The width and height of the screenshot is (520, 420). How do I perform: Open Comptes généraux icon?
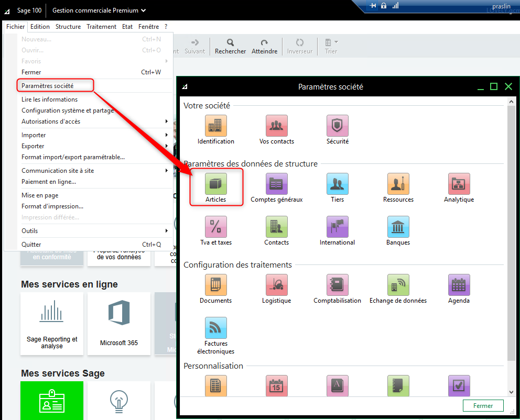tap(277, 184)
